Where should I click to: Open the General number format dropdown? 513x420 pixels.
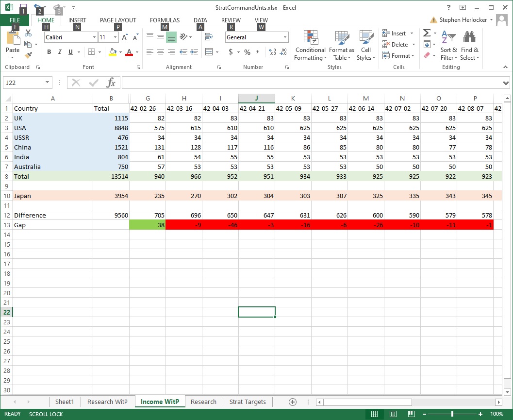click(285, 37)
